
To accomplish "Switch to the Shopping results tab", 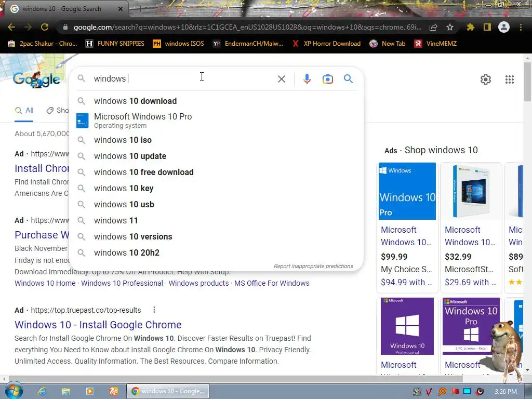I will (x=58, y=110).
